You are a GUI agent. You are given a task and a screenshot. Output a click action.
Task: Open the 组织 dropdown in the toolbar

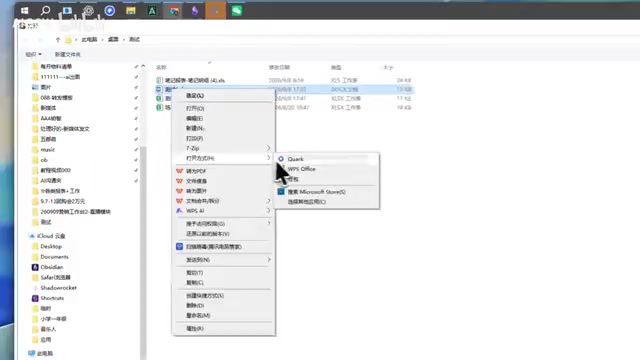tap(33, 54)
